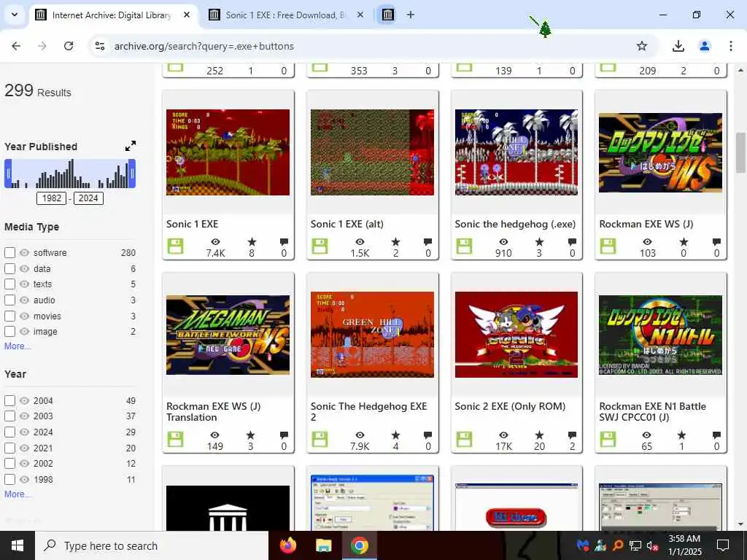Image resolution: width=747 pixels, height=560 pixels.
Task: Open the Chrome profile menu
Action: (705, 46)
